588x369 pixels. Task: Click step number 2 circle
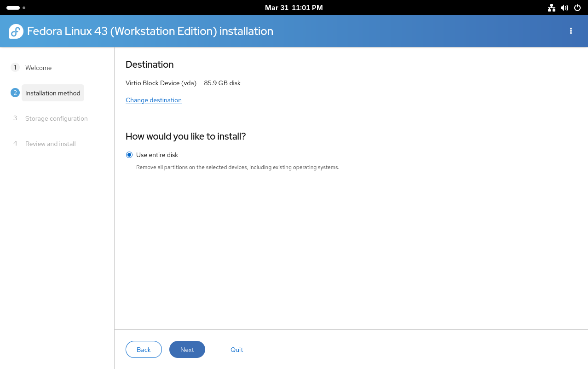coord(15,93)
